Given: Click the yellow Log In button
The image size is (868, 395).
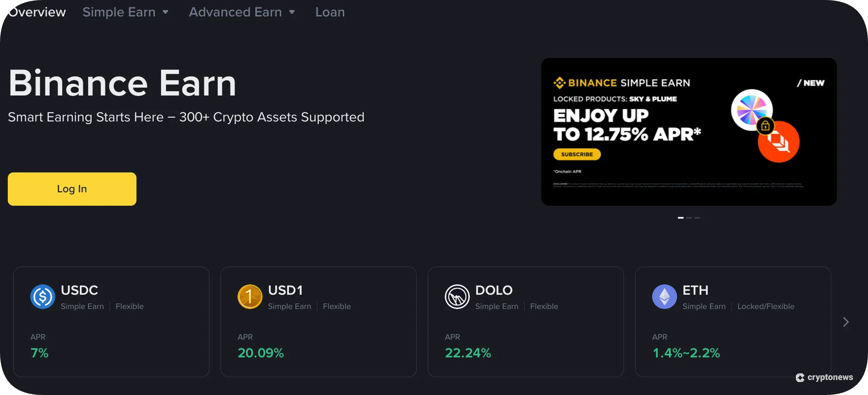Looking at the screenshot, I should click(x=72, y=188).
